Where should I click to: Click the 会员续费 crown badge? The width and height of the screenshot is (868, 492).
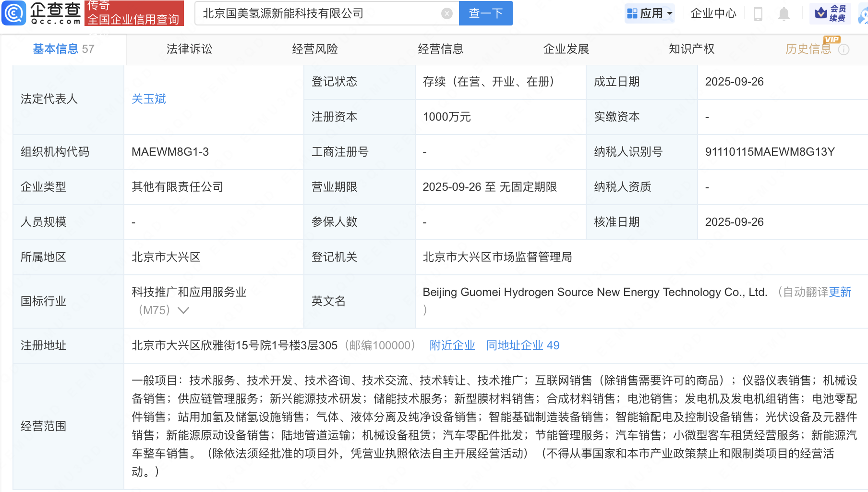[x=830, y=13]
